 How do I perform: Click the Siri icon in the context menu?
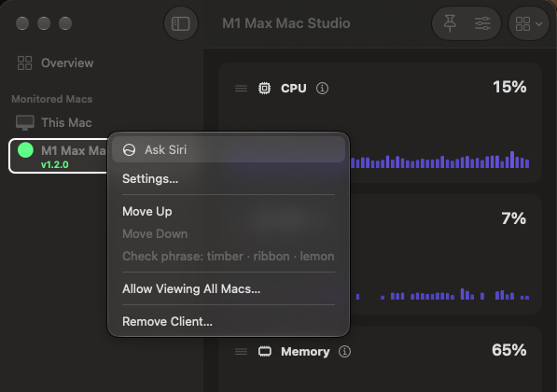[x=130, y=150]
